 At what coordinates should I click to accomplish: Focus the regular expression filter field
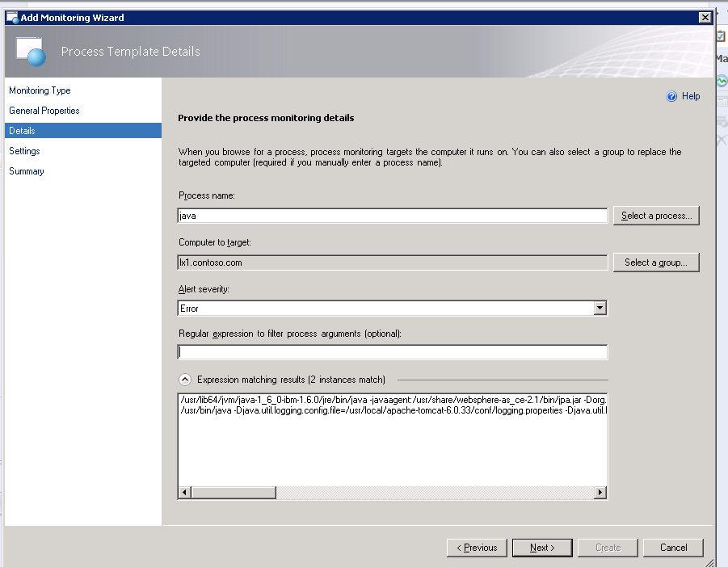(392, 352)
